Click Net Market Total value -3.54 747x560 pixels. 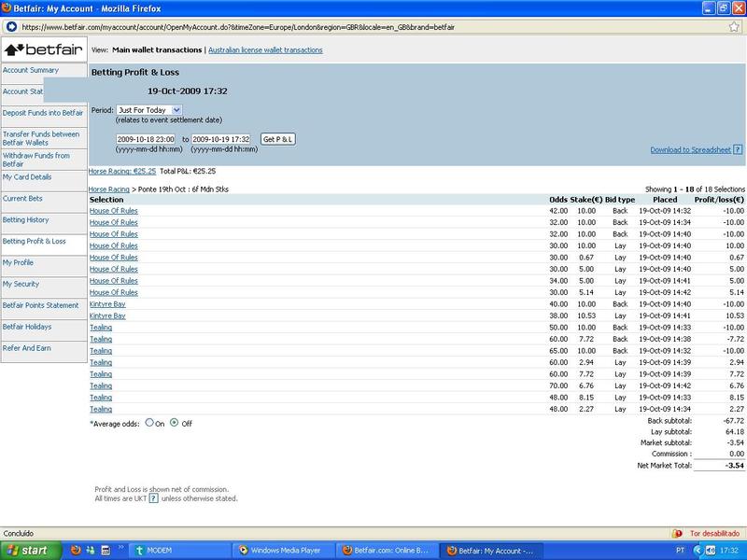click(735, 466)
